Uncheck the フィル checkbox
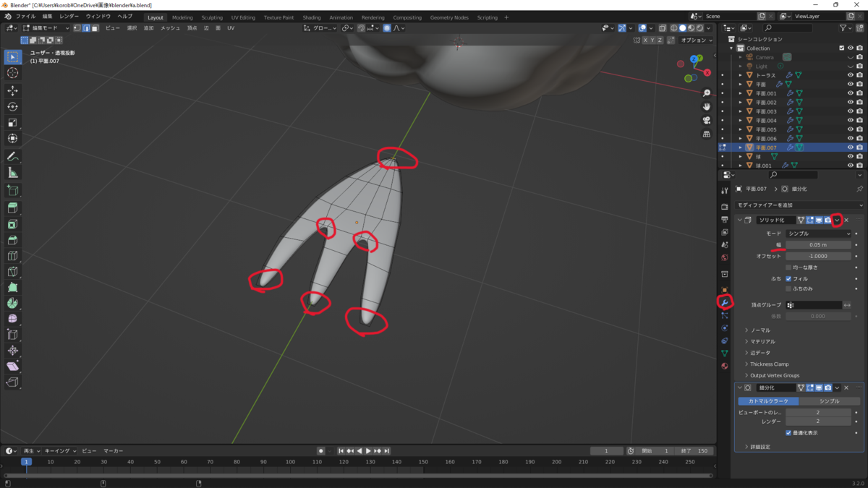This screenshot has height=488, width=868. click(788, 278)
